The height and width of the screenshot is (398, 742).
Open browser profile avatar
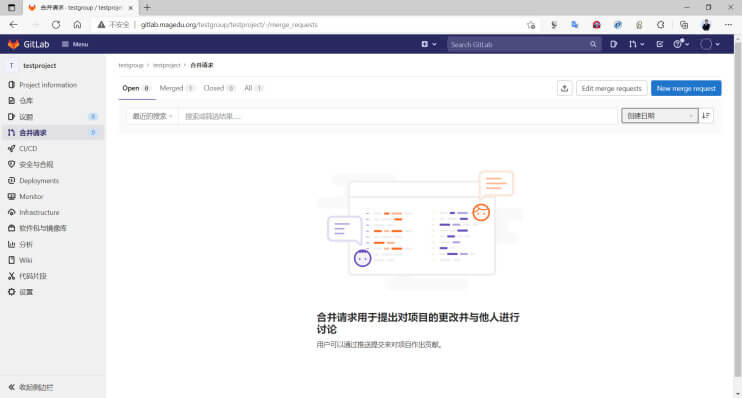(x=706, y=25)
